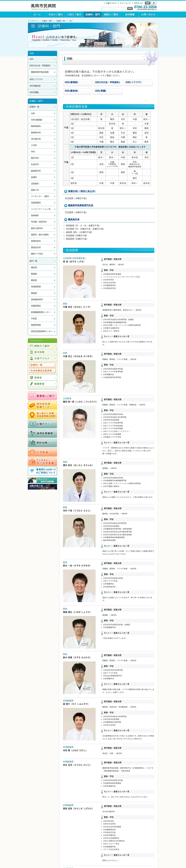Click the circle bullet icon beside 糖尿病外来

point(65,220)
